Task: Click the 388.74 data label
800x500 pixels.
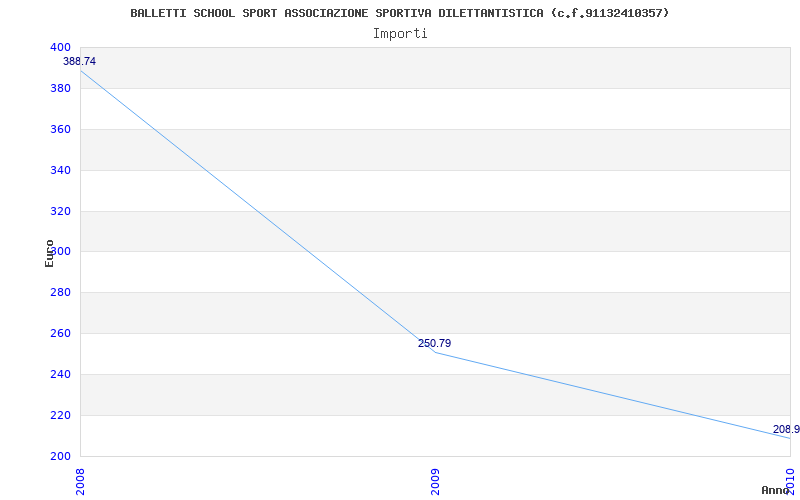Action: click(80, 61)
